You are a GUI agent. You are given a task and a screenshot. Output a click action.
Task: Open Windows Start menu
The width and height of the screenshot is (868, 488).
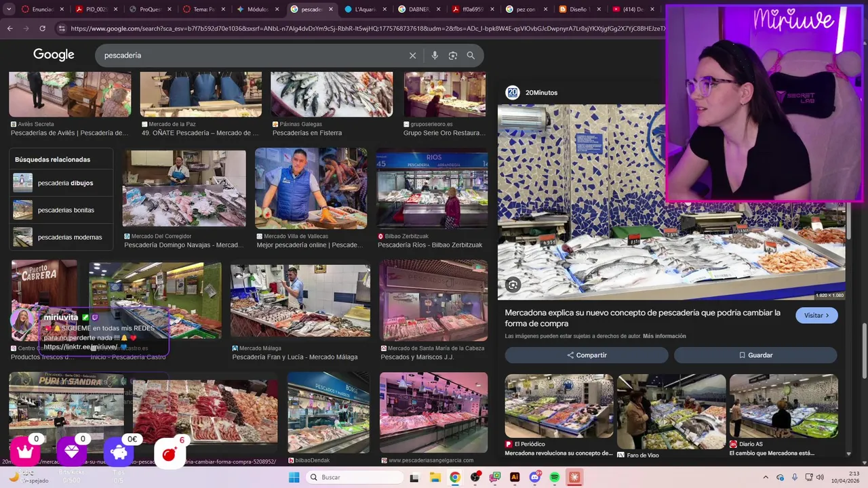pyautogui.click(x=294, y=477)
